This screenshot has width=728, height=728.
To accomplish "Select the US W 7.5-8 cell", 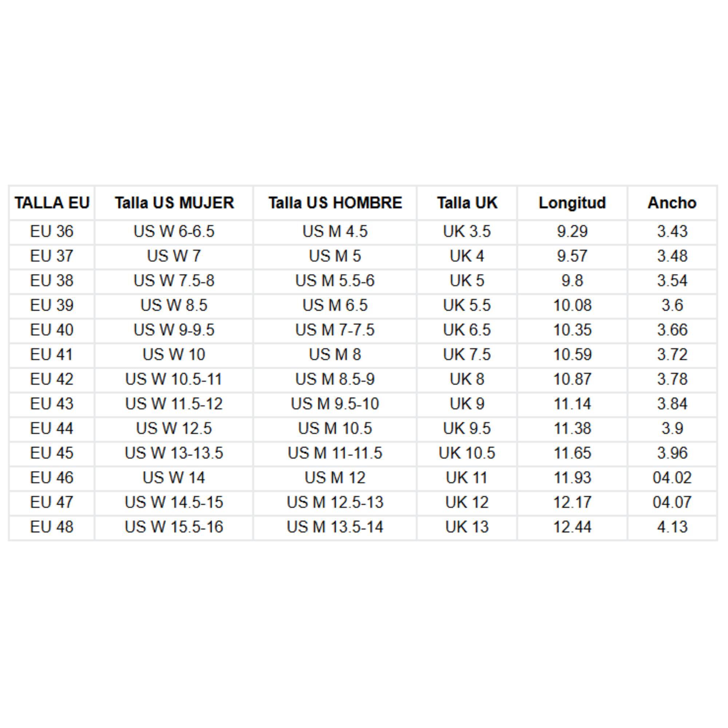I will tap(174, 281).
